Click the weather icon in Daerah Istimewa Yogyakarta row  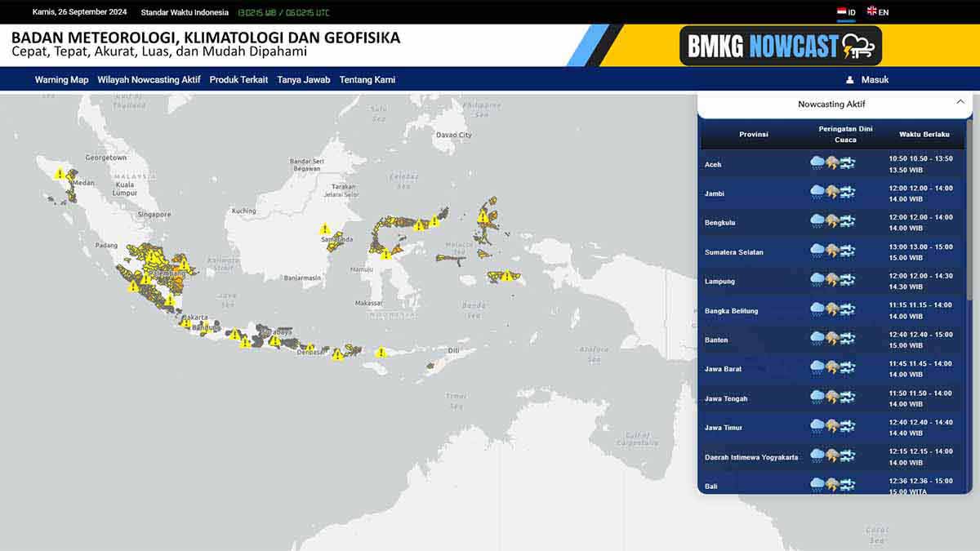coord(832,456)
